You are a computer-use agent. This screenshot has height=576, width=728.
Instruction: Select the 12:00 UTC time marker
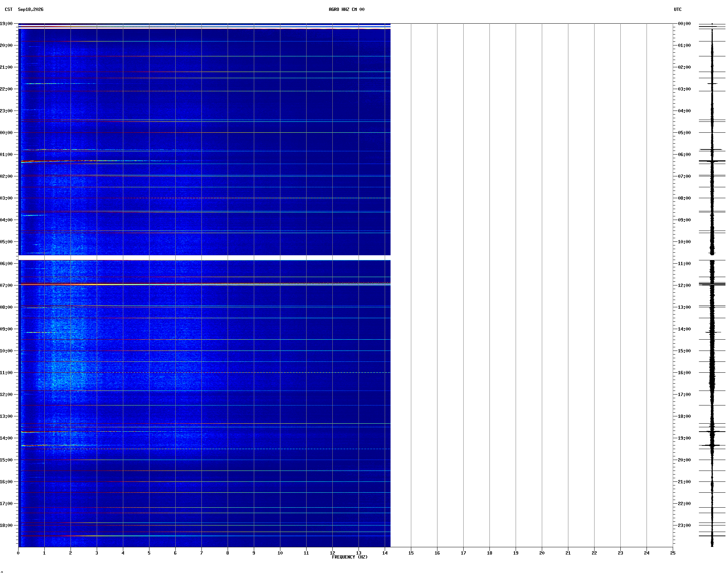[684, 285]
